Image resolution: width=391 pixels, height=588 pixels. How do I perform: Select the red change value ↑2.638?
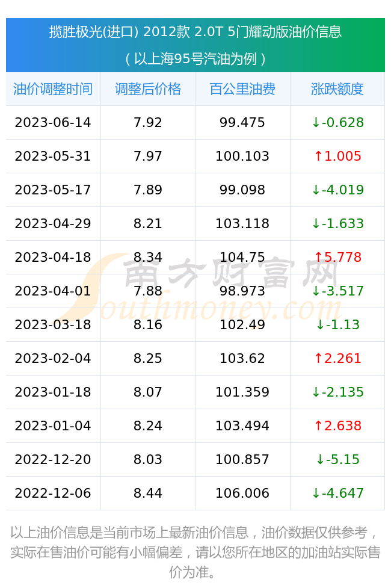[x=338, y=426]
